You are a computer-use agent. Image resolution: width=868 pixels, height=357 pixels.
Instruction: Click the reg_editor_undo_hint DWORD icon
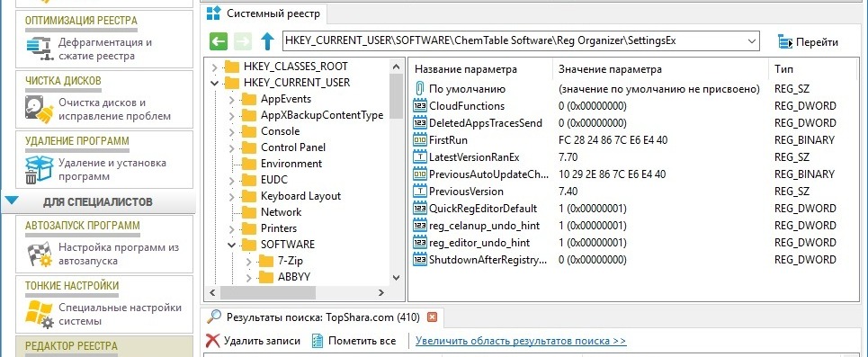coord(419,243)
